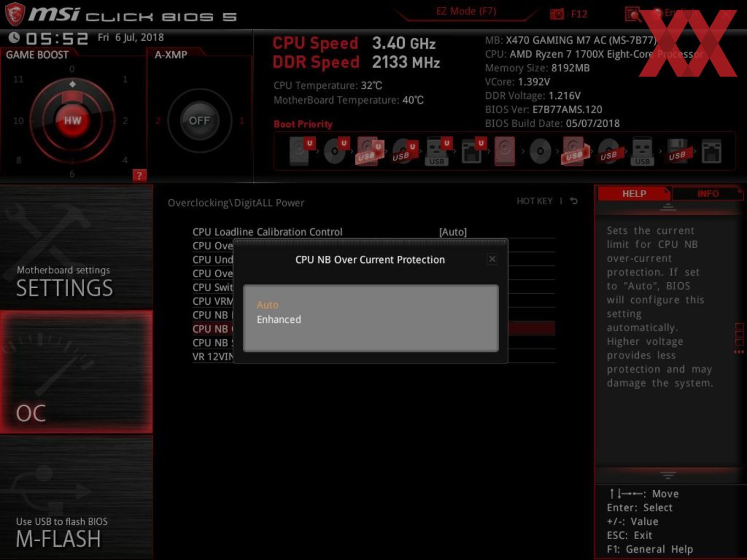This screenshot has width=747, height=560.
Task: Open Motherboard SETTINGS section
Action: [x=76, y=247]
